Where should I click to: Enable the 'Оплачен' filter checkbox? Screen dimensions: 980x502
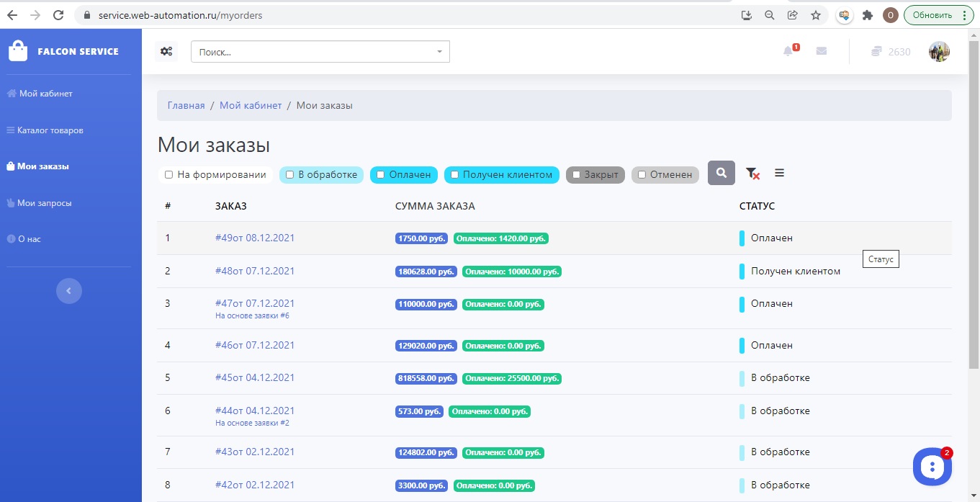tap(381, 174)
